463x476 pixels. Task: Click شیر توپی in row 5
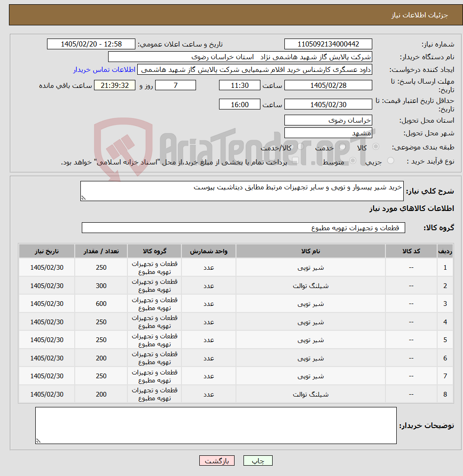pyautogui.click(x=311, y=340)
